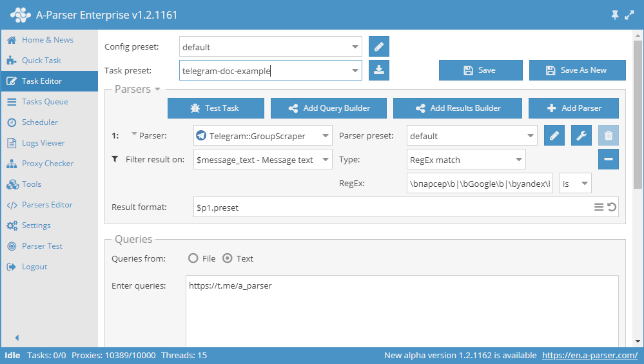Click the minus icon to remove filter
Image resolution: width=644 pixels, height=364 pixels.
pos(609,159)
